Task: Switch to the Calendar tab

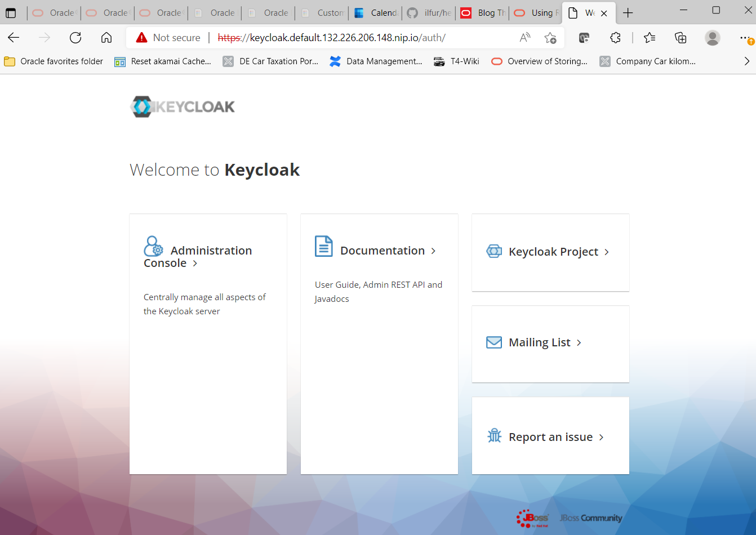Action: [376, 12]
